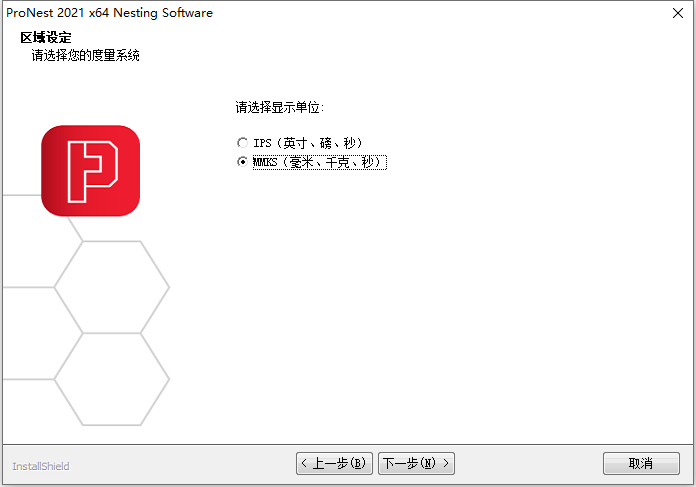Go back with the 上一步(B) button
696x487 pixels.
coord(334,463)
